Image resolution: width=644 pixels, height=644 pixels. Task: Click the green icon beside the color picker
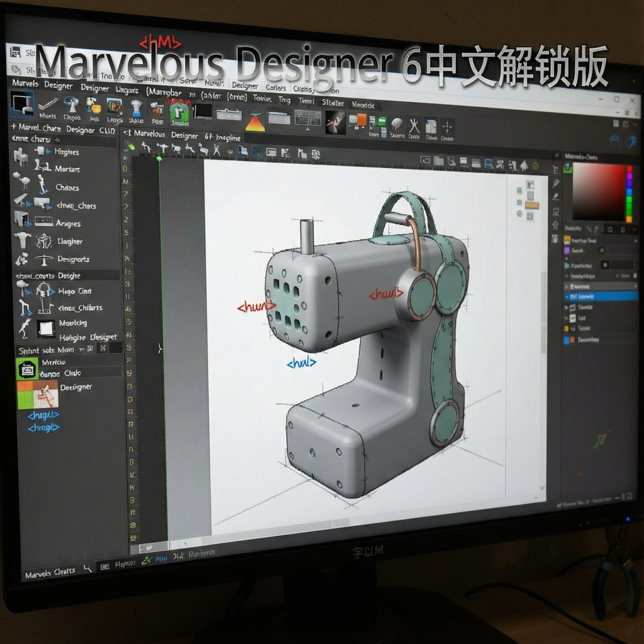click(x=568, y=167)
